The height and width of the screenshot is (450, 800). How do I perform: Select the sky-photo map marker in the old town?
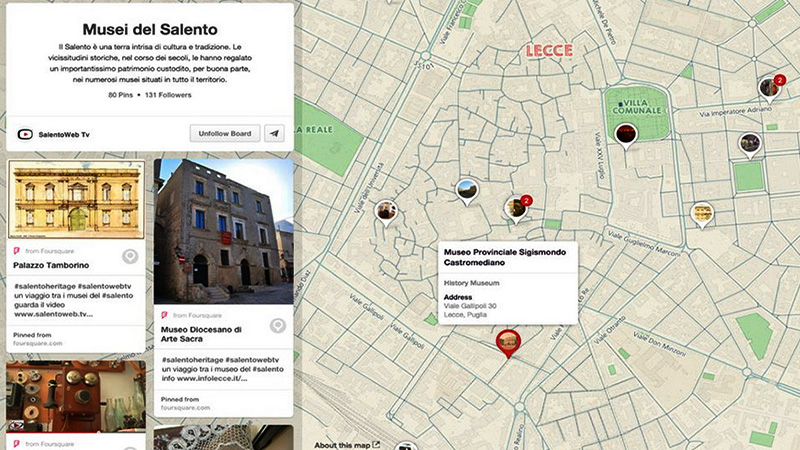467,192
